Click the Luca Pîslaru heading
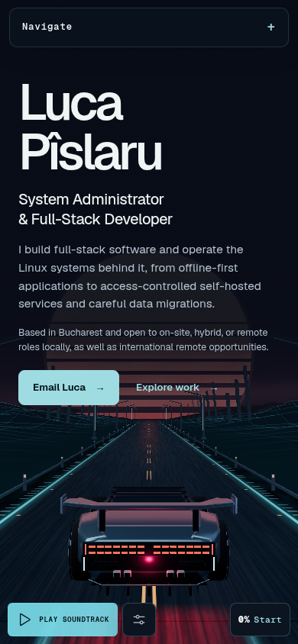This screenshot has width=298, height=644. tap(91, 127)
